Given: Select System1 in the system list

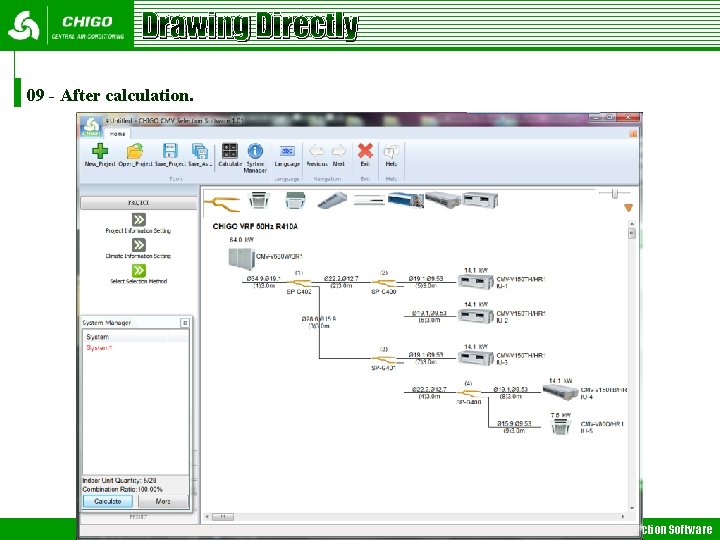Looking at the screenshot, I should click(99, 348).
